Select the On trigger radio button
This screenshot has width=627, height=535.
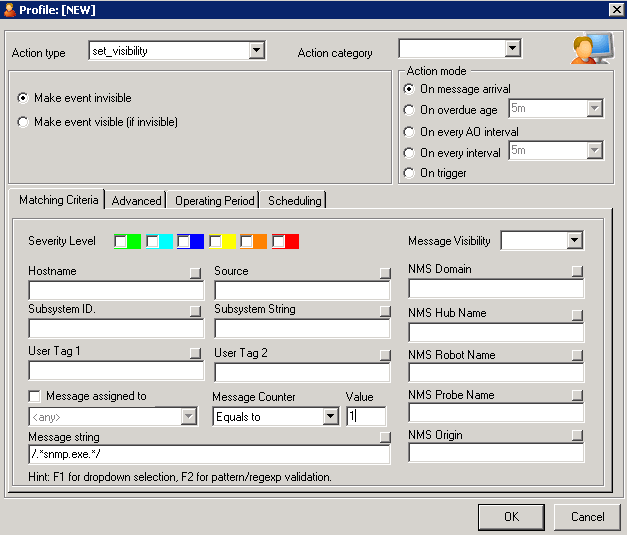click(410, 173)
